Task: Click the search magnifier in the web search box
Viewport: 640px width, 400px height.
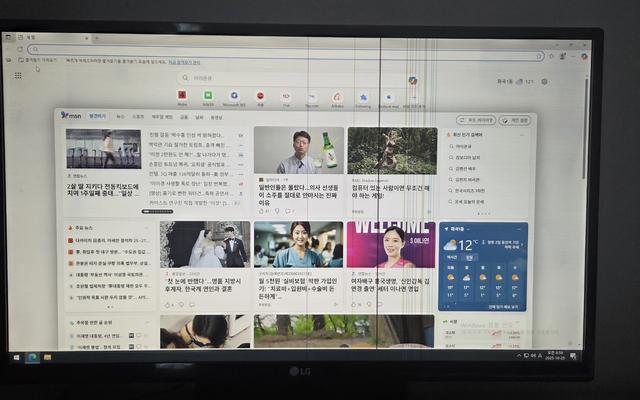Action: [185, 78]
